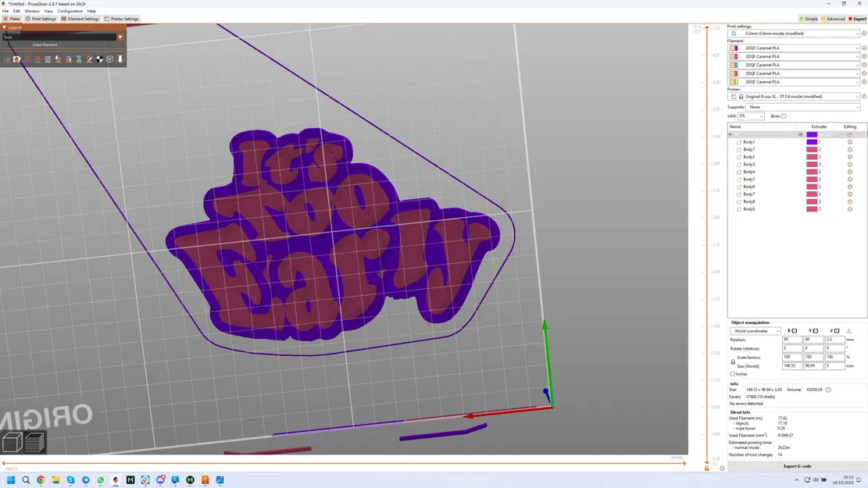
Task: Edit printer preset via gear icon
Action: click(x=864, y=96)
